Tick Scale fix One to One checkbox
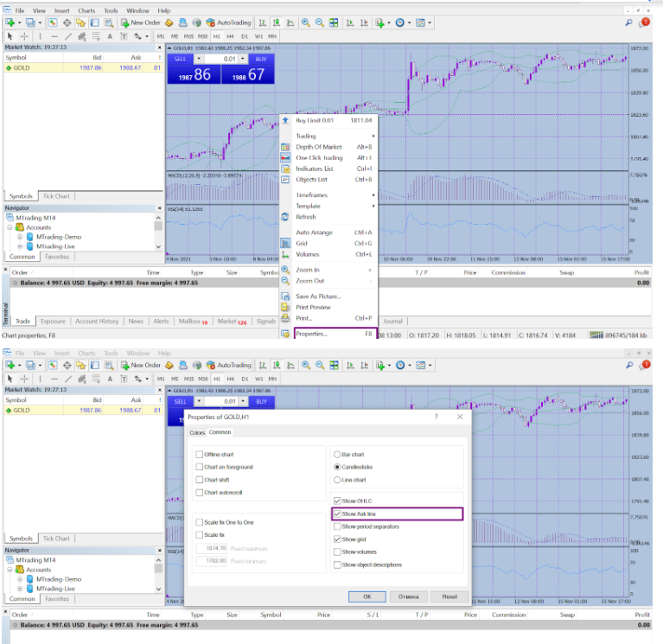Image resolution: width=663 pixels, height=644 pixels. point(199,522)
